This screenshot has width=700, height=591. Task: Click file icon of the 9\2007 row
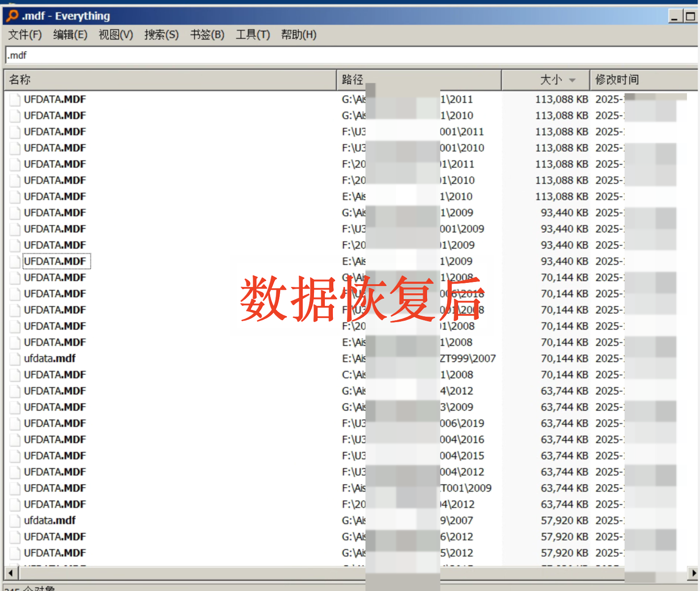coord(15,521)
